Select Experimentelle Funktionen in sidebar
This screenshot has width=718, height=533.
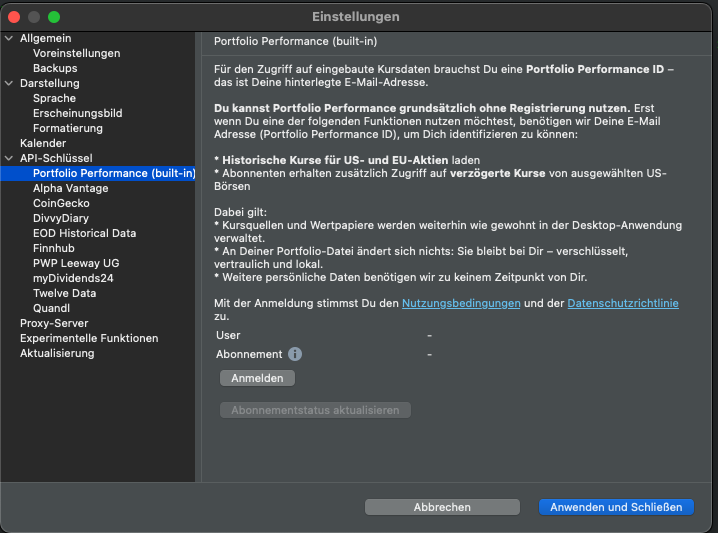point(89,338)
